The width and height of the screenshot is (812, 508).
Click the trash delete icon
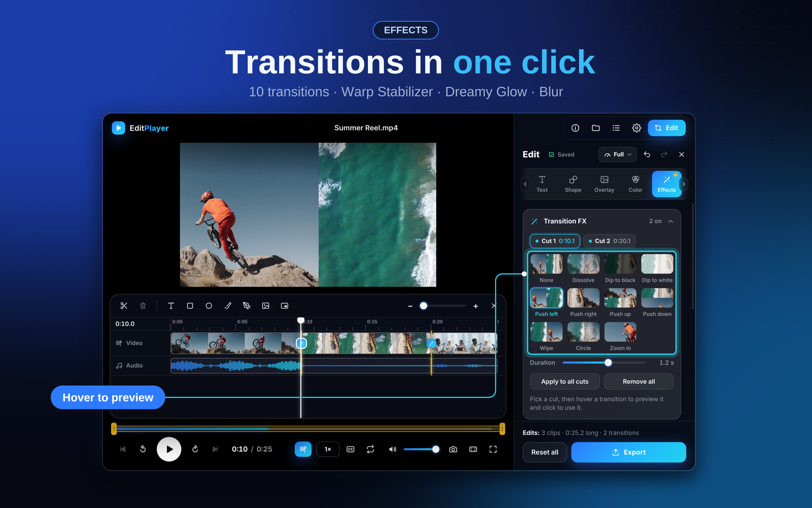(x=143, y=306)
